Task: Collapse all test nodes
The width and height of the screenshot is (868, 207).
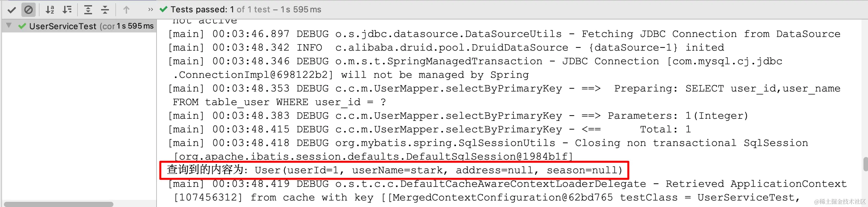Action: [x=105, y=10]
